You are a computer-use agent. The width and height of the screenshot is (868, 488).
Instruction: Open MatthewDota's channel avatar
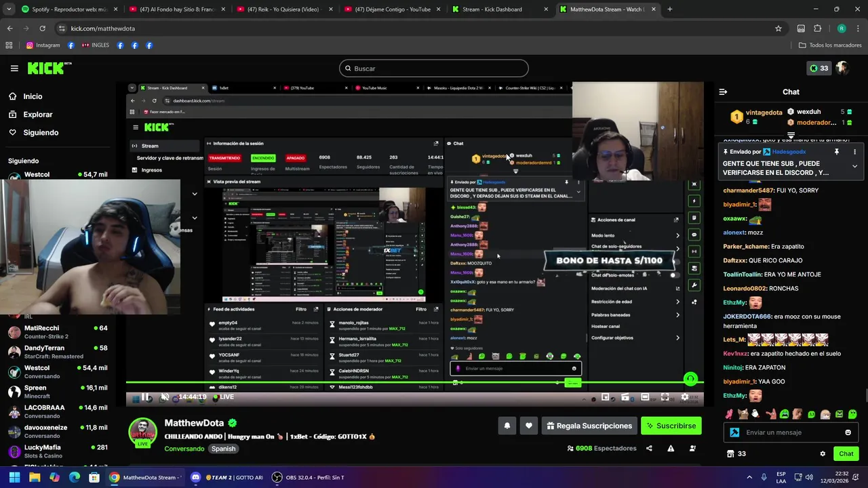[143, 432]
